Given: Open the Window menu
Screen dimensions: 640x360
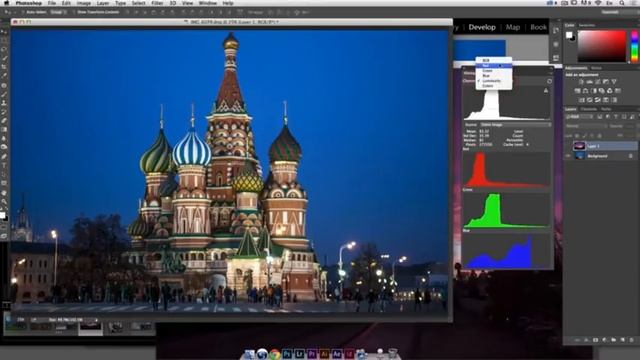Looking at the screenshot, I should 208,3.
